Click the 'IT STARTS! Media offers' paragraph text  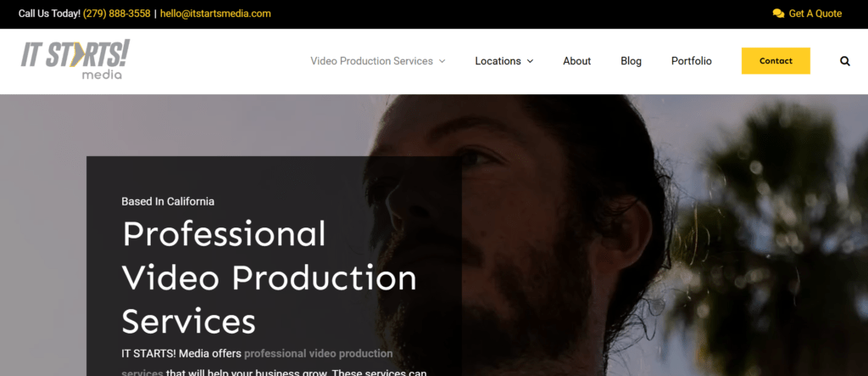tap(181, 353)
